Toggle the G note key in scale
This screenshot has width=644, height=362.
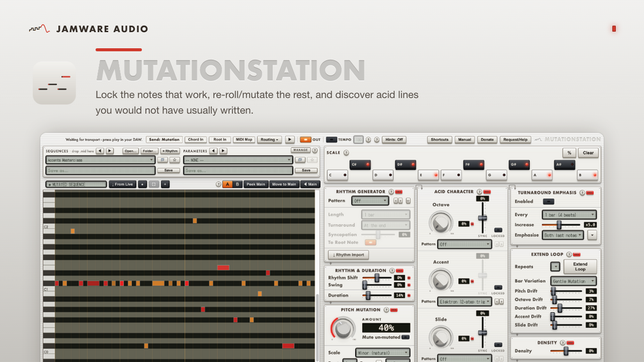[496, 175]
